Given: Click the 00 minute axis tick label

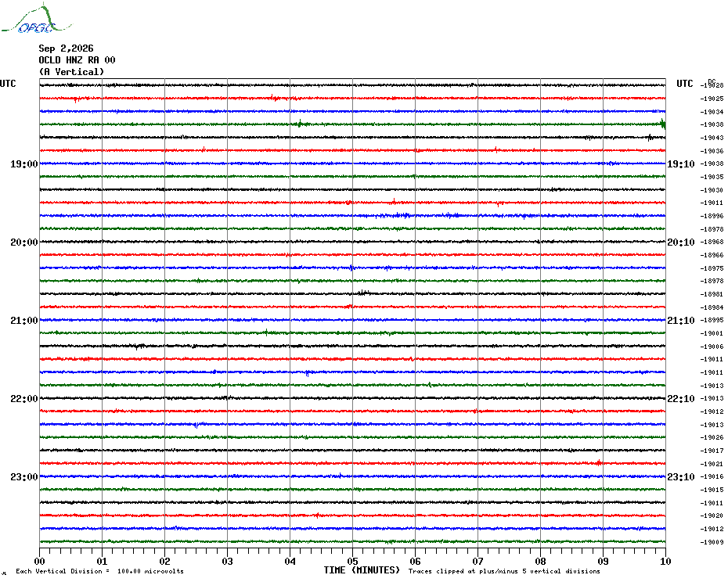Looking at the screenshot, I should pyautogui.click(x=39, y=561).
